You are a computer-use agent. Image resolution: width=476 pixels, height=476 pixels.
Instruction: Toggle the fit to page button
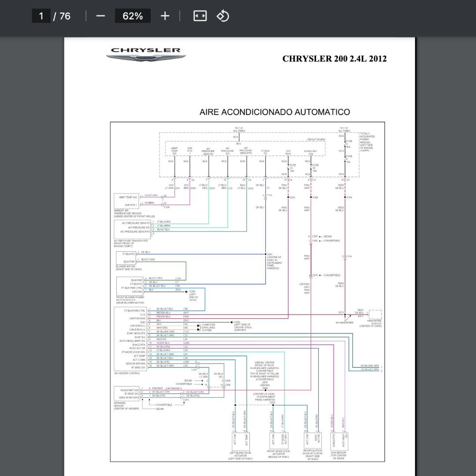coord(200,16)
